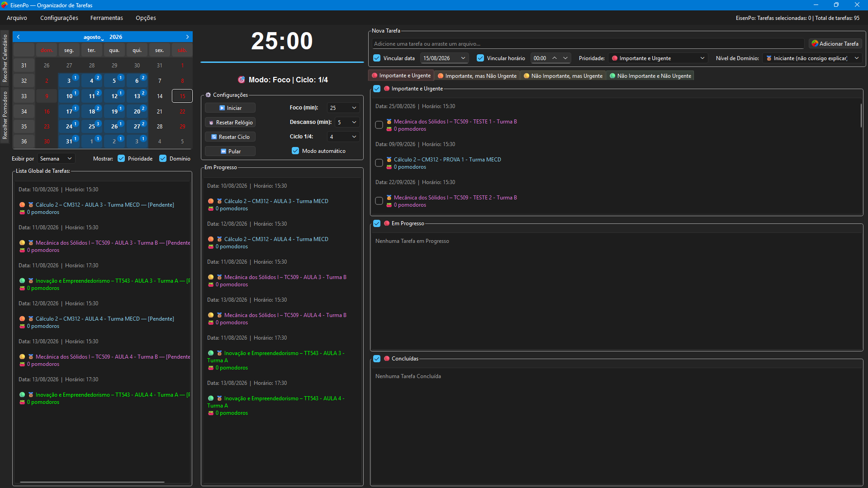868x488 pixels.
Task: Uncheck Prioridade display checkbox
Action: (x=121, y=158)
